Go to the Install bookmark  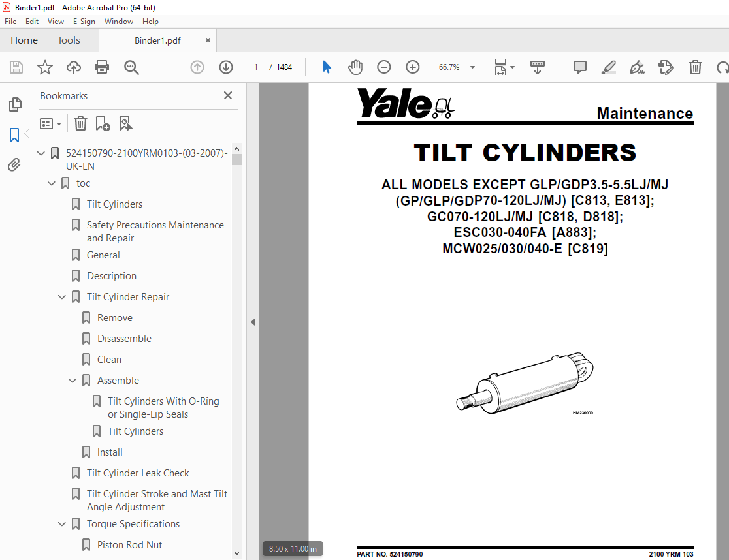(110, 452)
